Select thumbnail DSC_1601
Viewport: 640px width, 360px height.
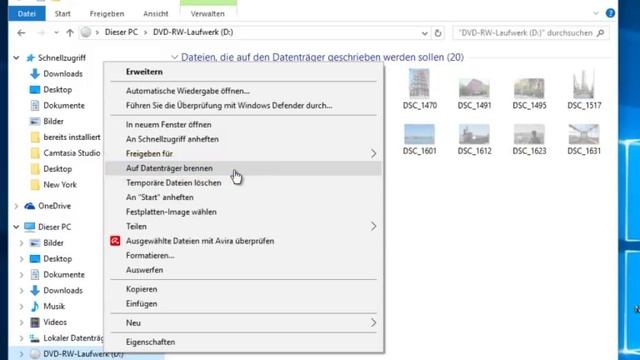(x=419, y=134)
